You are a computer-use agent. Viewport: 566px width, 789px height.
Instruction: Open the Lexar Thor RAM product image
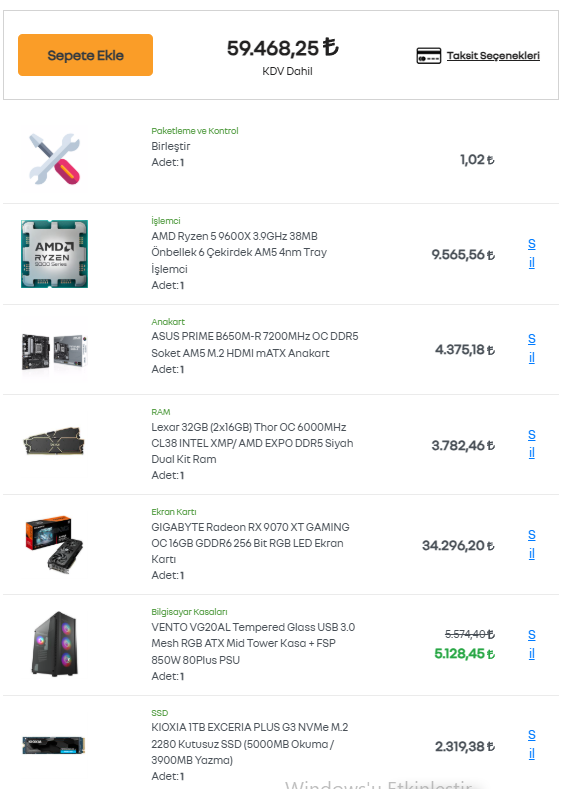click(54, 441)
